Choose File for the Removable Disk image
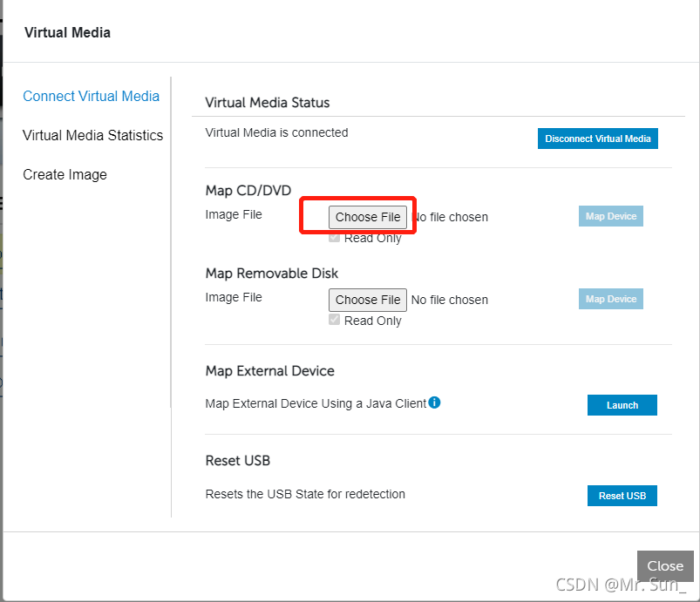Screen dimensions: 700x602 368,300
